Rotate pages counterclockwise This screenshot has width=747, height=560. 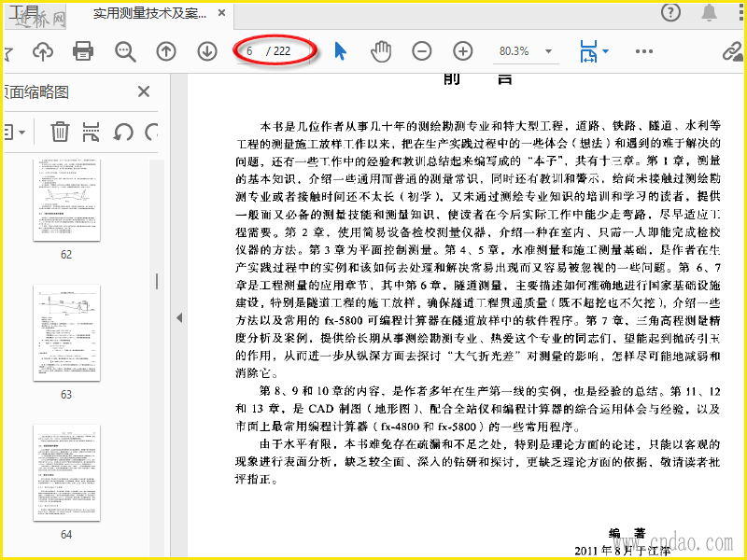point(123,132)
